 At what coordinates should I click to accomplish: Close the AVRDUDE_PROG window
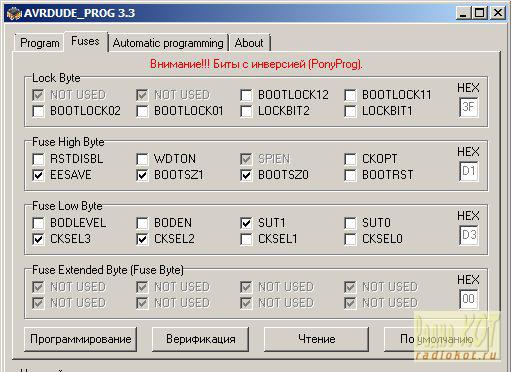click(x=498, y=13)
